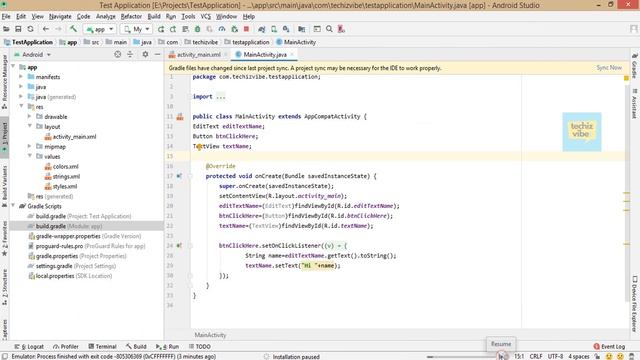
Task: Click the Make Project hammer icon
Action: click(x=73, y=29)
